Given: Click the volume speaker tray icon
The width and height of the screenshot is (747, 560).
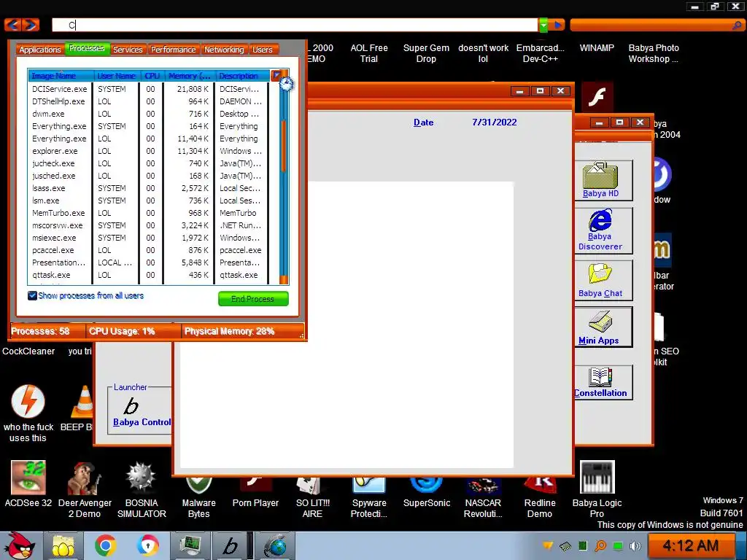Looking at the screenshot, I should point(635,545).
